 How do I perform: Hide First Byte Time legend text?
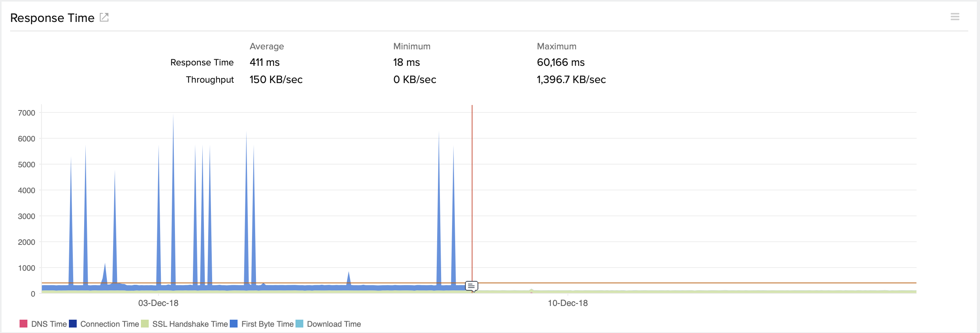267,324
